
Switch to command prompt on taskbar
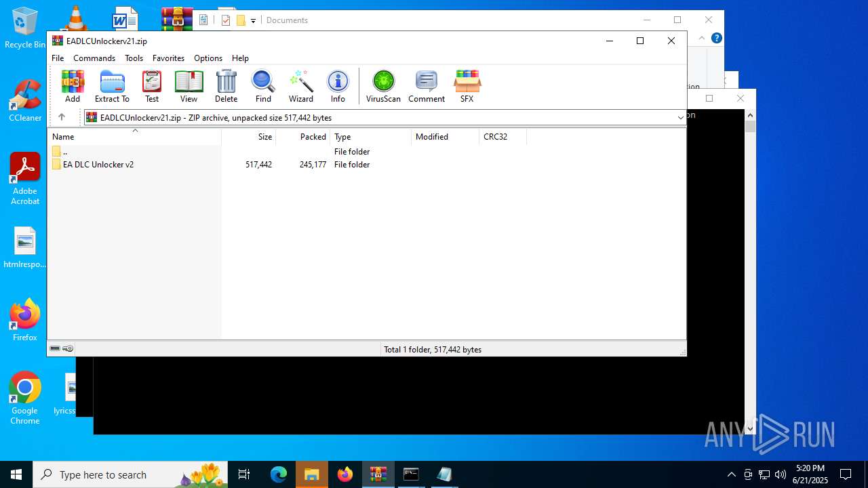tap(411, 474)
